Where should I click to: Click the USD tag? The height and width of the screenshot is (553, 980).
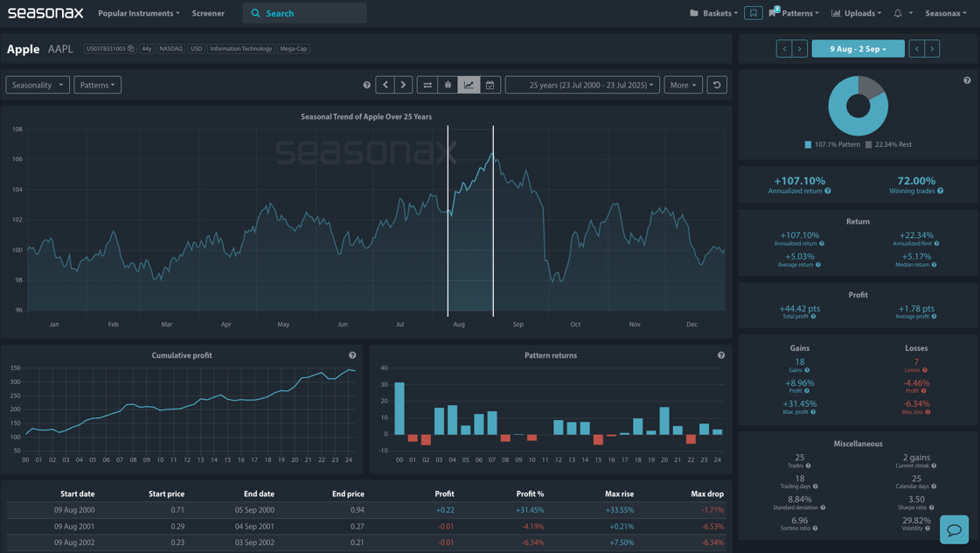196,49
